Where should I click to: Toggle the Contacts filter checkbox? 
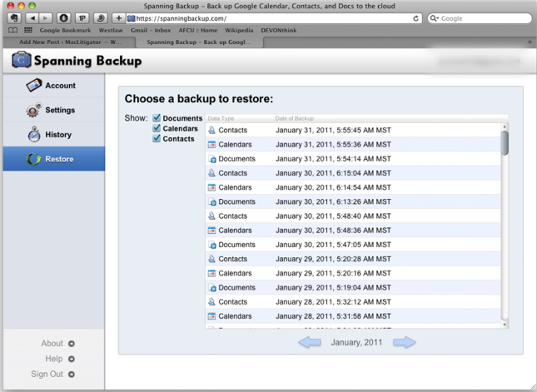(157, 139)
